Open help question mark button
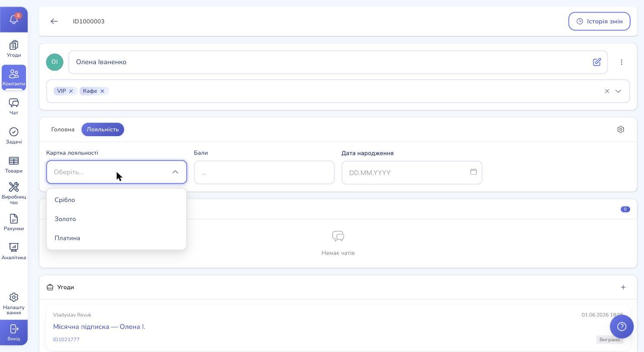Screen dimensions: 644x352 (621, 326)
